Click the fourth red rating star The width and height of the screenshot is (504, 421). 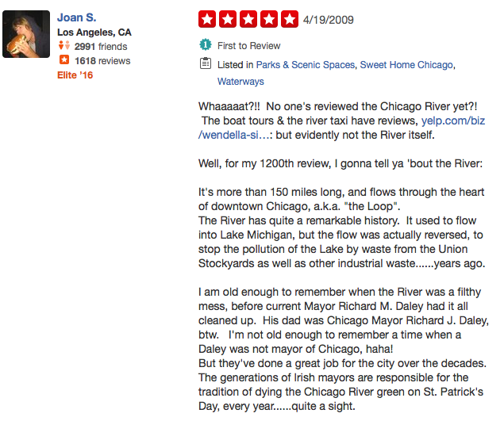[269, 19]
